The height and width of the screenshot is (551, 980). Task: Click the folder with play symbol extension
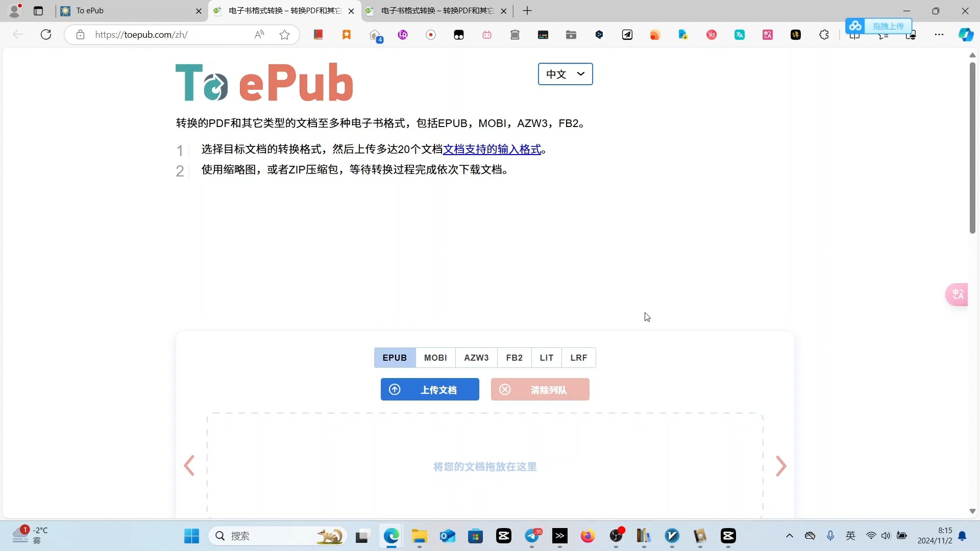coord(571,34)
